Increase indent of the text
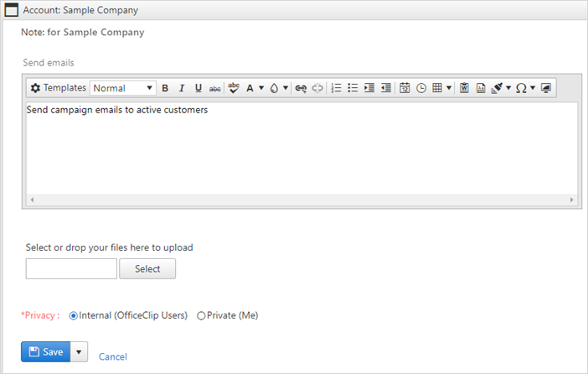 click(369, 88)
